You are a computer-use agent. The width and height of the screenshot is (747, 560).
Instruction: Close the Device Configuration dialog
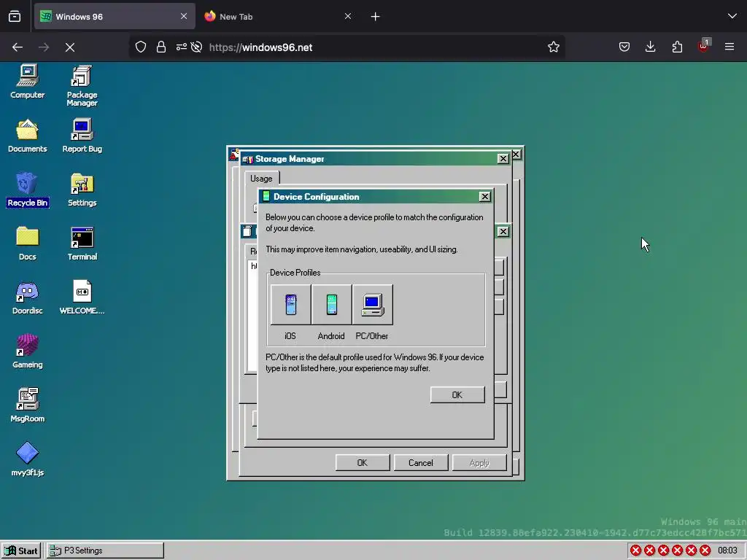click(x=484, y=197)
